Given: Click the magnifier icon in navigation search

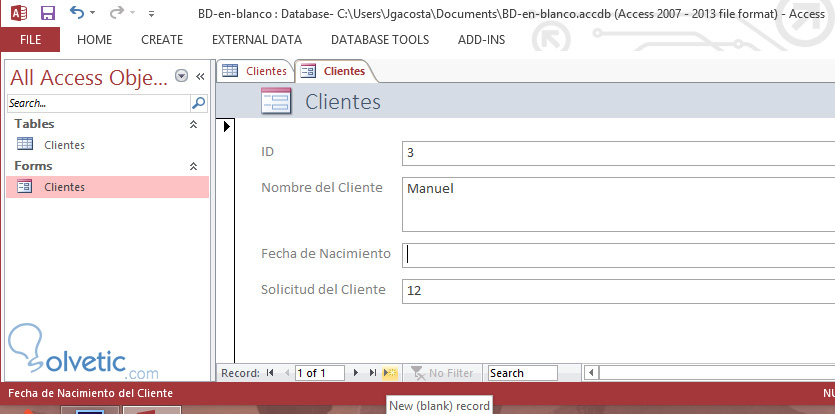Looking at the screenshot, I should [199, 103].
